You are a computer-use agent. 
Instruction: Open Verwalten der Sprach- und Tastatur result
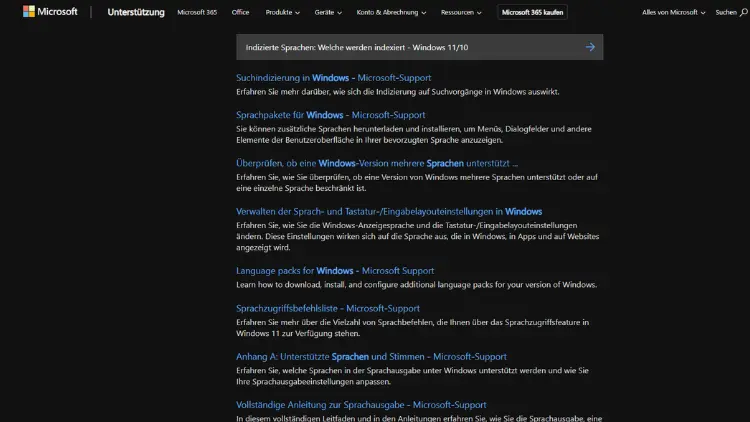389,211
